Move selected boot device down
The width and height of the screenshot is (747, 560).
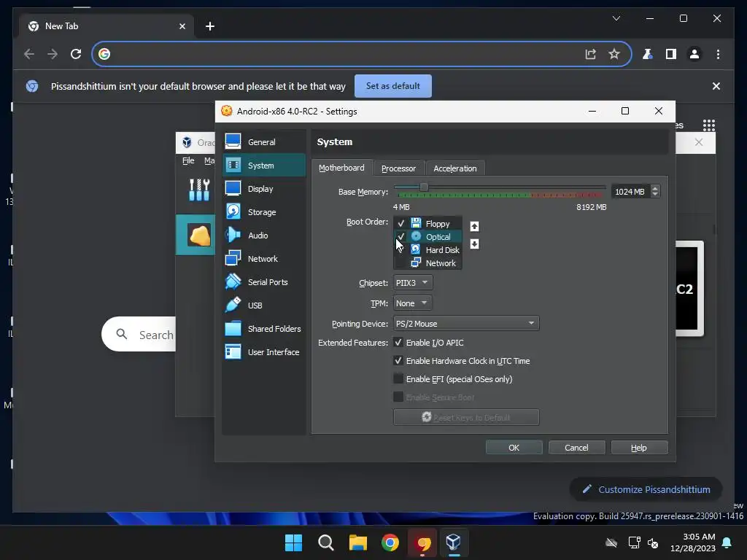tap(474, 244)
